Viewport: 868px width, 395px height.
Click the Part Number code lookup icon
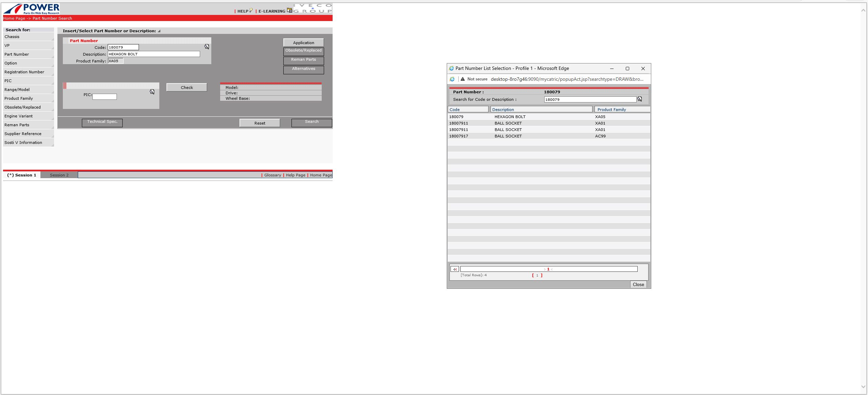[x=207, y=47]
